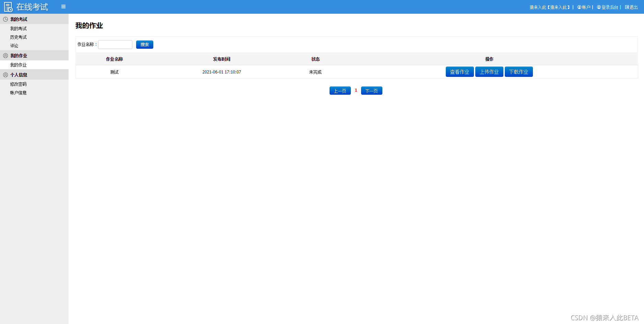The width and height of the screenshot is (644, 324).
Task: Click 退出 to log out
Action: (x=631, y=7)
